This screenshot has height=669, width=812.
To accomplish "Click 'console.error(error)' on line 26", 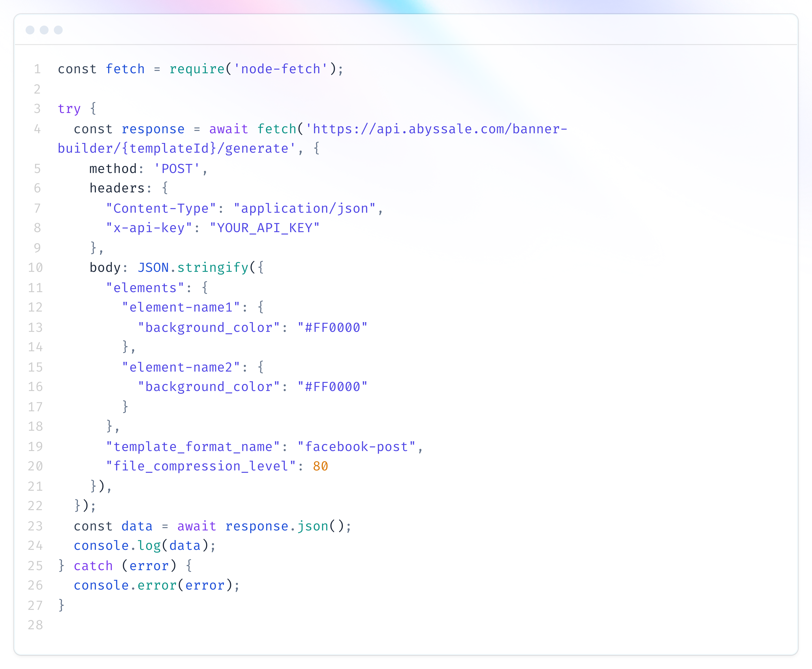I will point(153,586).
